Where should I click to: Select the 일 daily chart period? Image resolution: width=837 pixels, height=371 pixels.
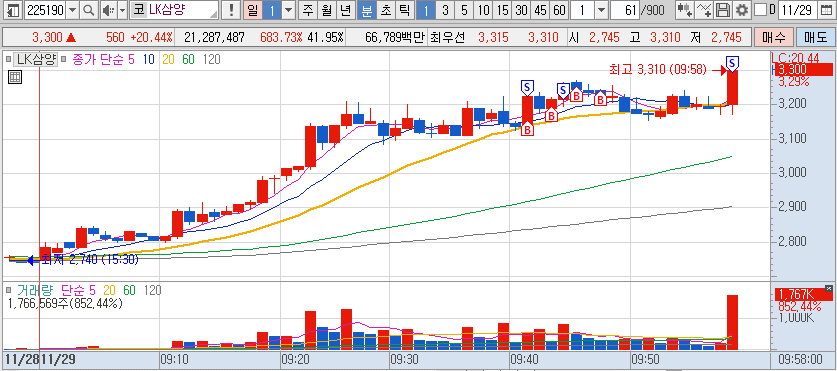[252, 10]
